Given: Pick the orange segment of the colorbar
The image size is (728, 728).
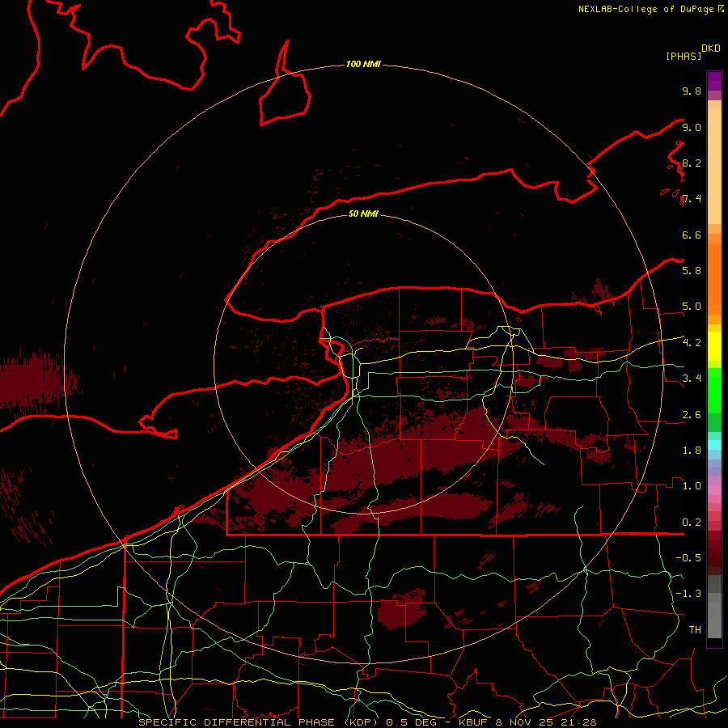Looking at the screenshot, I should (x=714, y=278).
